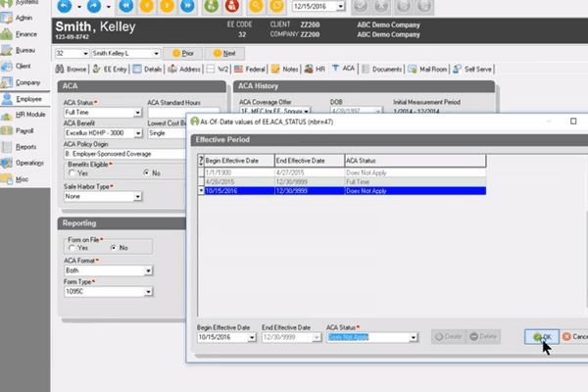Image resolution: width=588 pixels, height=392 pixels.
Task: Switch to the Notes tab
Action: coord(285,69)
